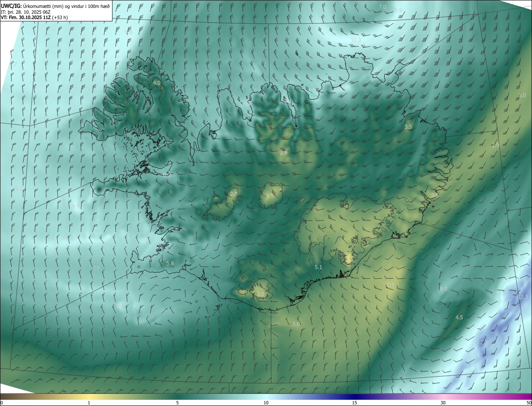The width and height of the screenshot is (532, 406).
Task: Click the 15 tick on the color scale
Action: [x=355, y=403]
